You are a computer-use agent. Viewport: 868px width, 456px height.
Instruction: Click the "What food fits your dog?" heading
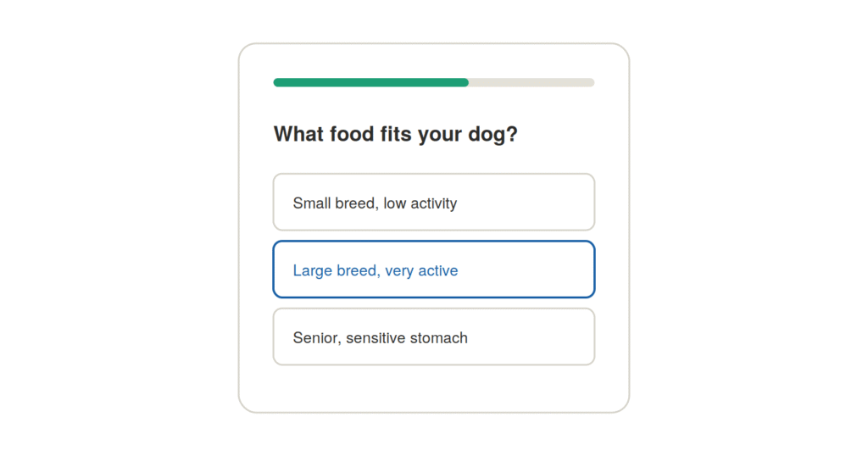point(395,134)
